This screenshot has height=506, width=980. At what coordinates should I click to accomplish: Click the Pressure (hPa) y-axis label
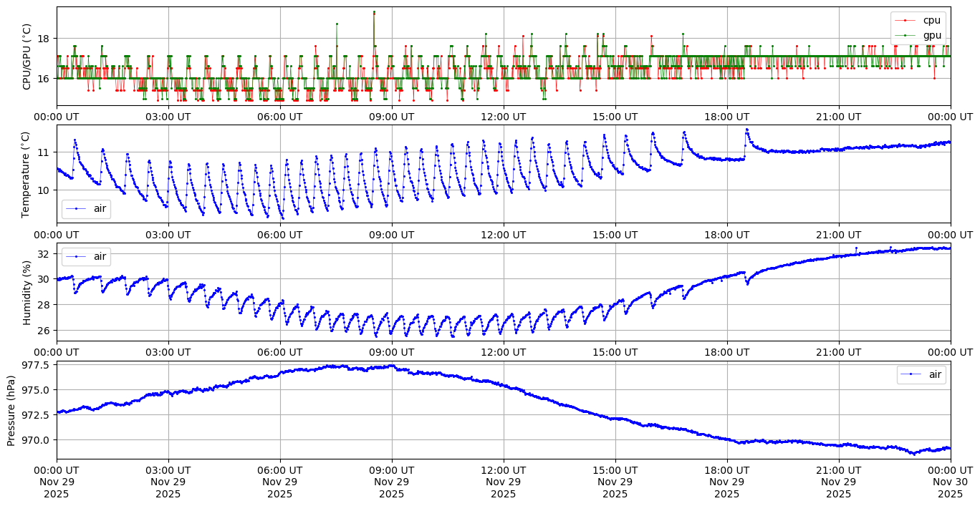pyautogui.click(x=11, y=409)
